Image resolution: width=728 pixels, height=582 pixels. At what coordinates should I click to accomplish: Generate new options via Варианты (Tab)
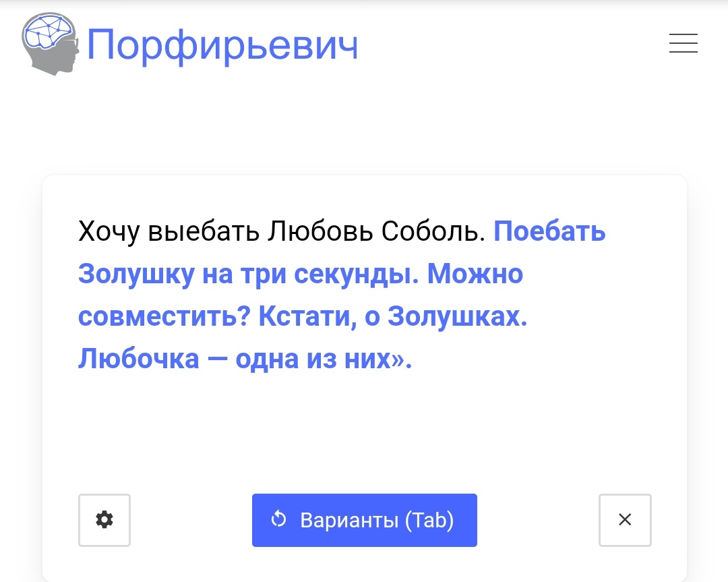(x=365, y=520)
